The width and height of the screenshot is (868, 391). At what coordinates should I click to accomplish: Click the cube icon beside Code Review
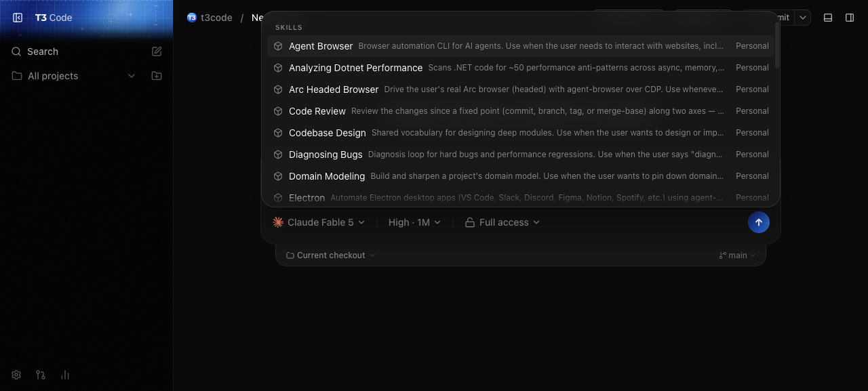click(x=278, y=111)
